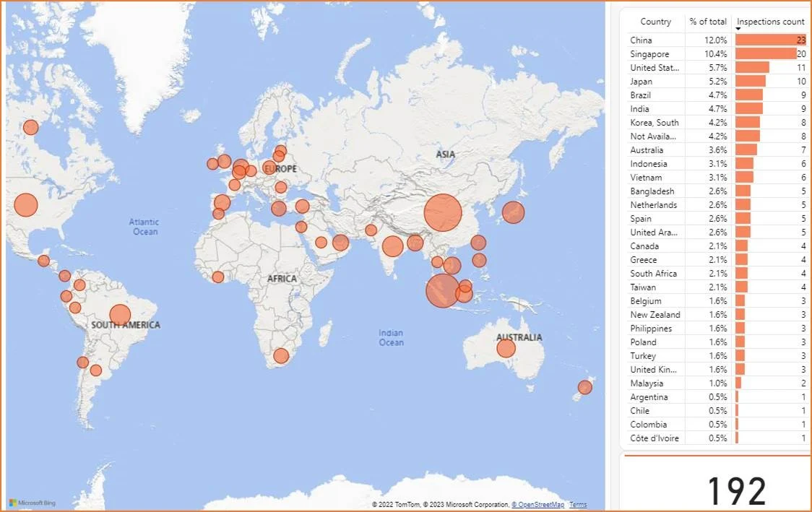This screenshot has height=512, width=812.
Task: Click the Côte d'Ivoire table row
Action: coord(654,438)
